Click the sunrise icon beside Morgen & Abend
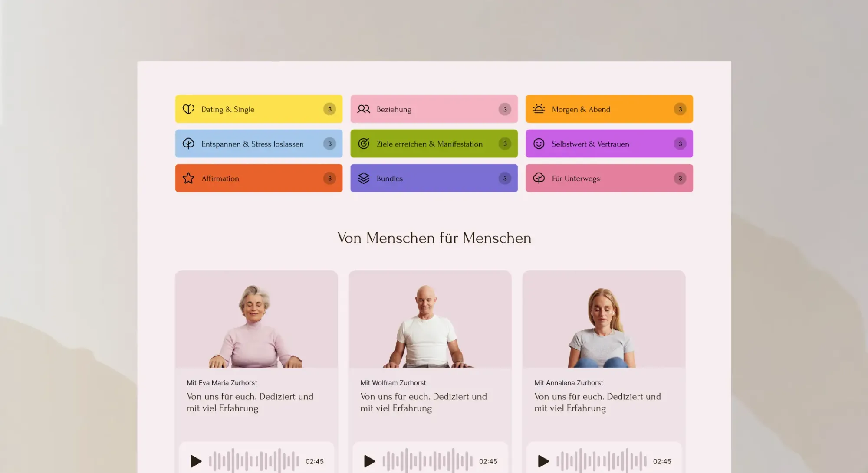868x473 pixels. [x=539, y=109]
